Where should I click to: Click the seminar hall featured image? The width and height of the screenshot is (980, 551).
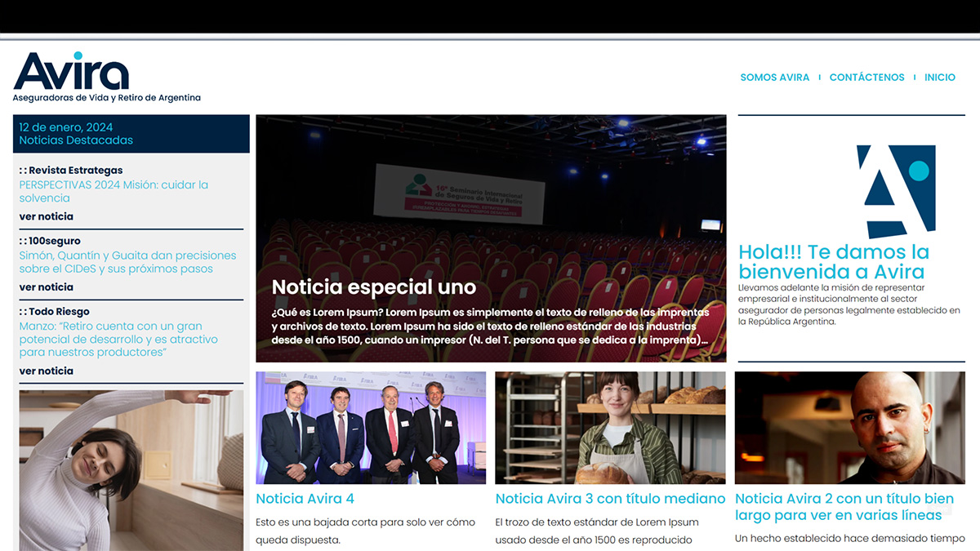pyautogui.click(x=490, y=196)
